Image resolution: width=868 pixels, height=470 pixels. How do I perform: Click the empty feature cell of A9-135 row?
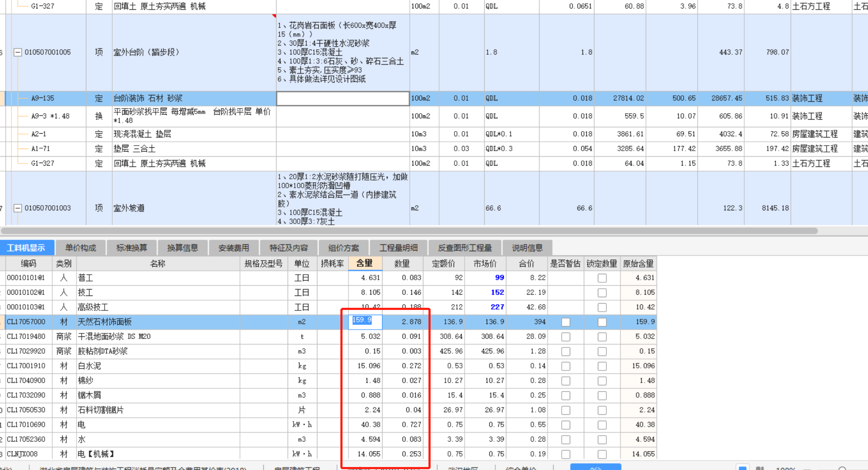pos(343,98)
